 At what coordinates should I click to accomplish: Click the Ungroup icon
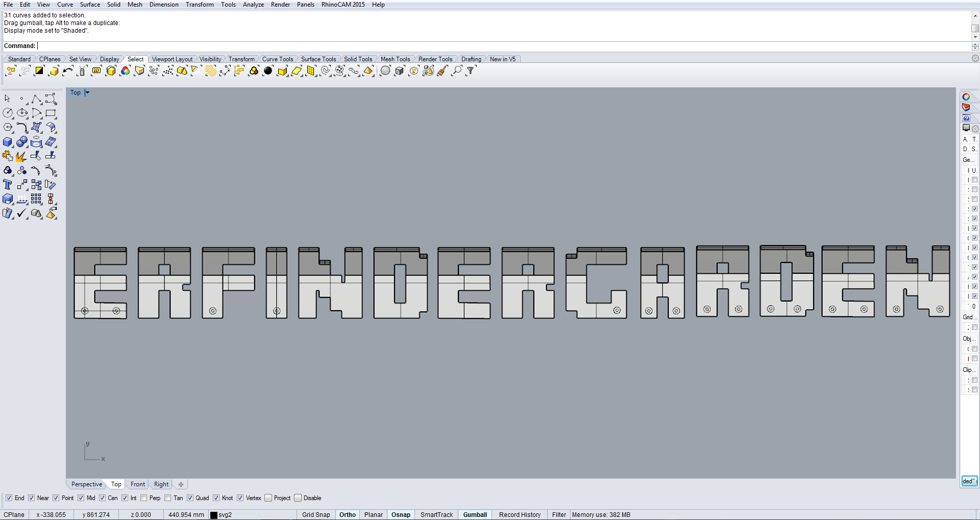[x=22, y=170]
